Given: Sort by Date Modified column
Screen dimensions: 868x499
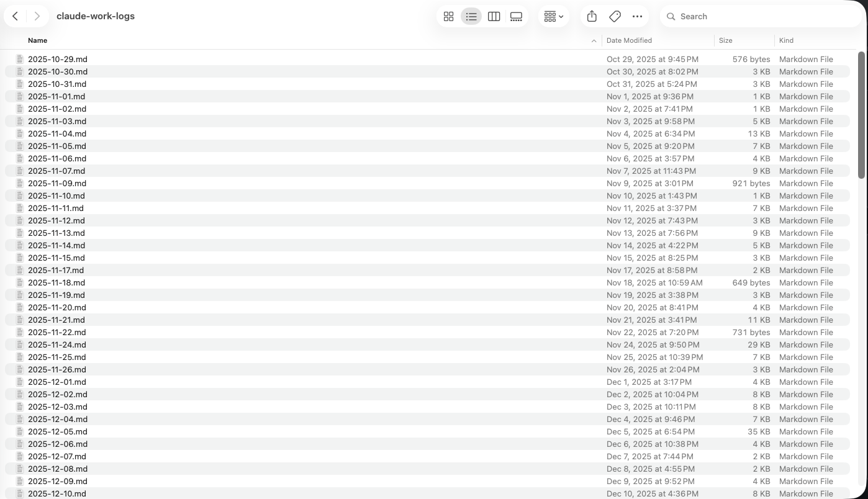Looking at the screenshot, I should [629, 40].
